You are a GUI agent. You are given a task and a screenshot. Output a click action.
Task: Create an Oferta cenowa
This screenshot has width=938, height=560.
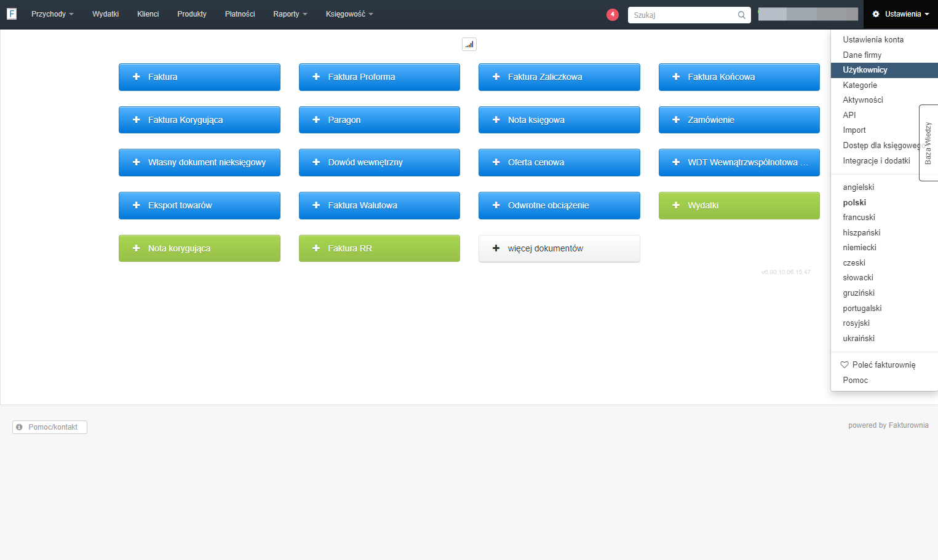pos(559,162)
